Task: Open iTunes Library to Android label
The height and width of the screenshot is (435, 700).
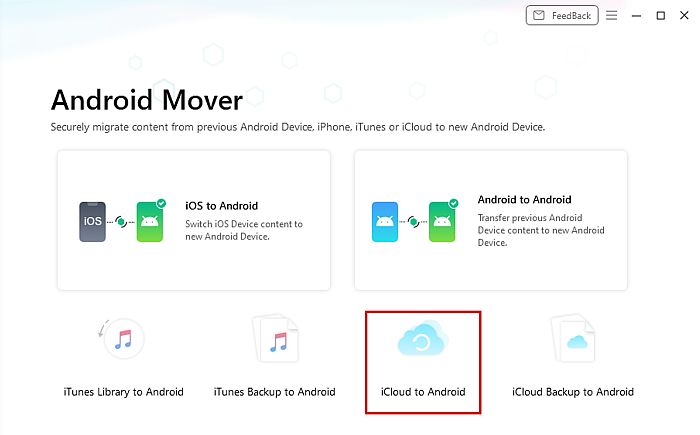Action: pyautogui.click(x=123, y=392)
